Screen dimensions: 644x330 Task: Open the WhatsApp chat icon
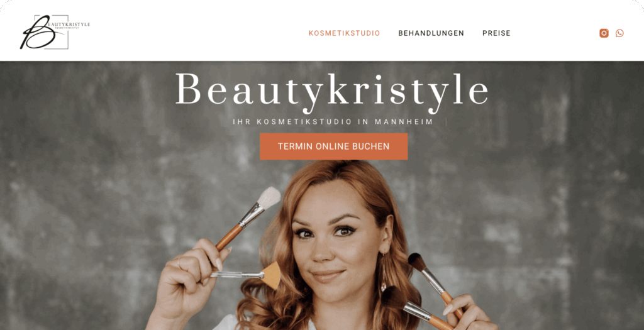[x=619, y=33]
